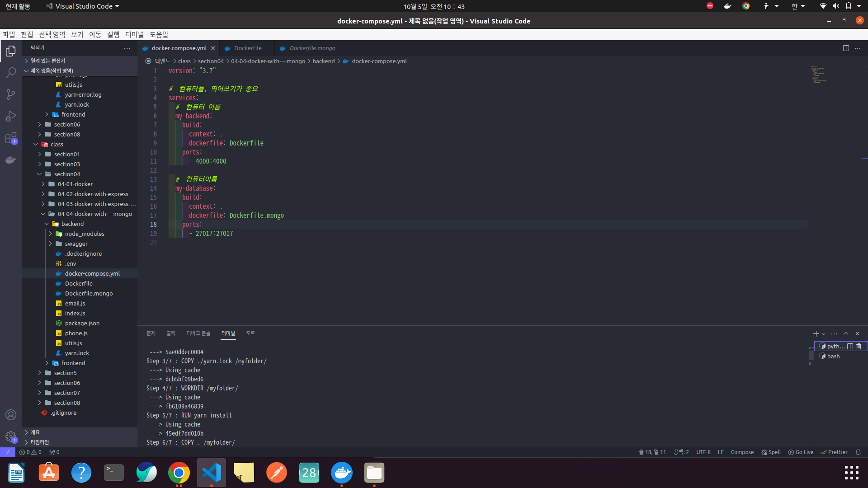The height and width of the screenshot is (488, 868).
Task: Toggle Spell checker in status bar
Action: 771,452
